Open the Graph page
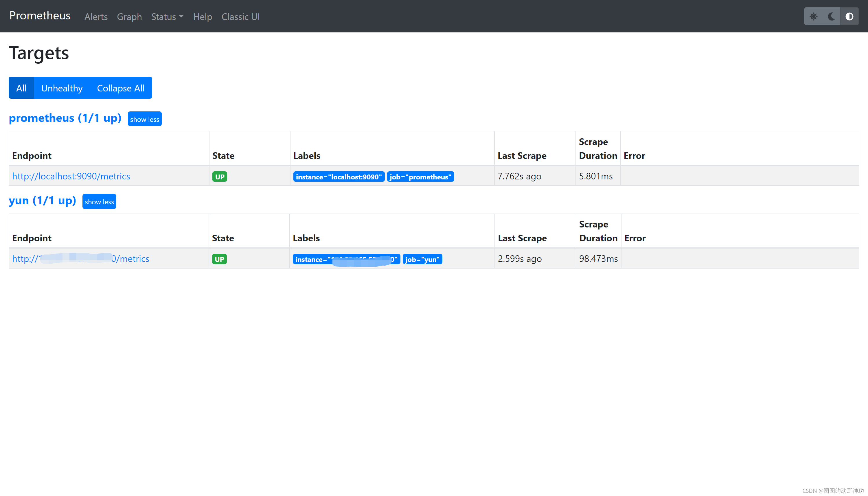The height and width of the screenshot is (496, 868). (x=129, y=17)
